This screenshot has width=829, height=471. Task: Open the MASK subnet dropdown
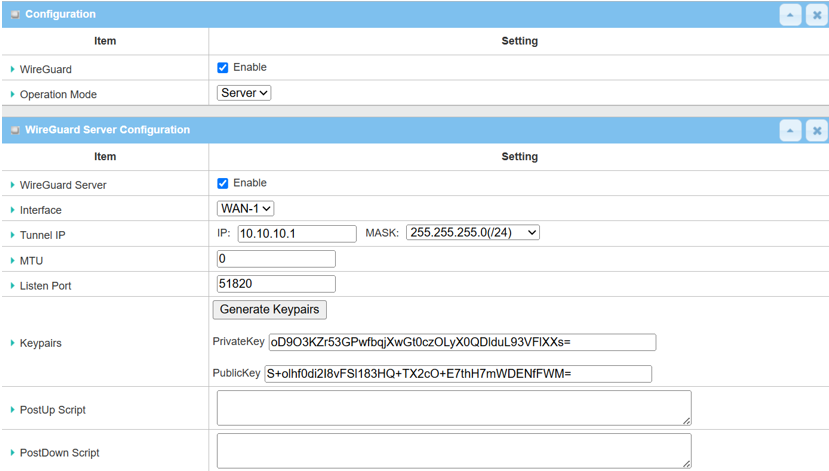click(x=472, y=233)
